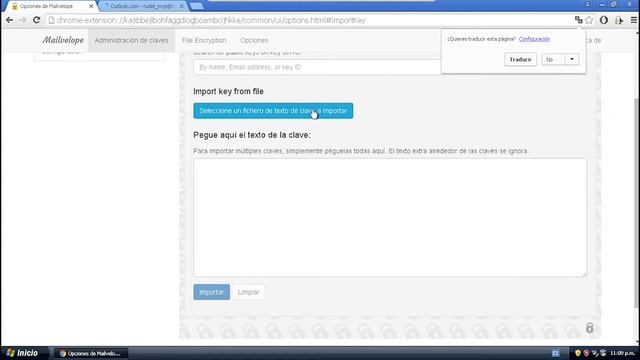Bookmark this page with the star icon
Image resolution: width=640 pixels, height=360 pixels.
(x=589, y=20)
